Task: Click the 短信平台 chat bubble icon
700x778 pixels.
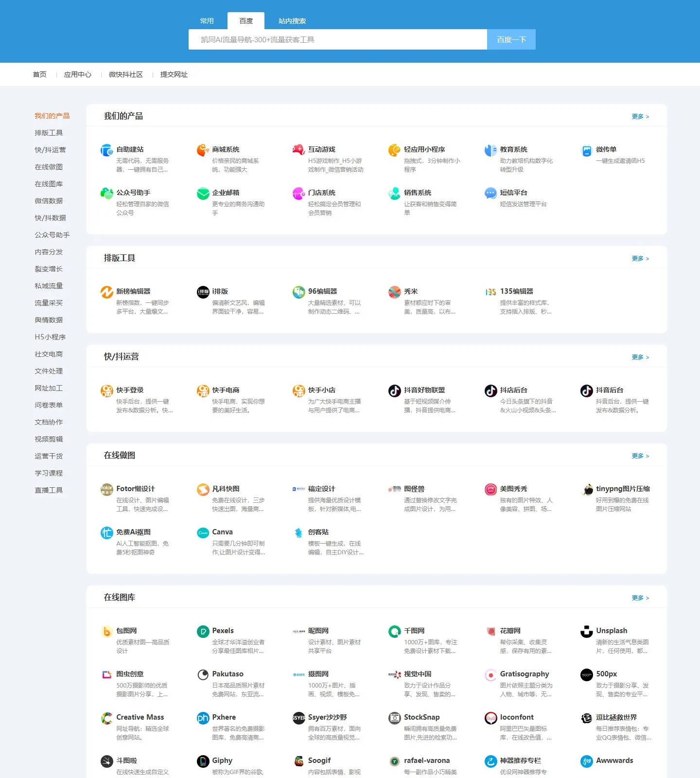Action: click(x=490, y=194)
